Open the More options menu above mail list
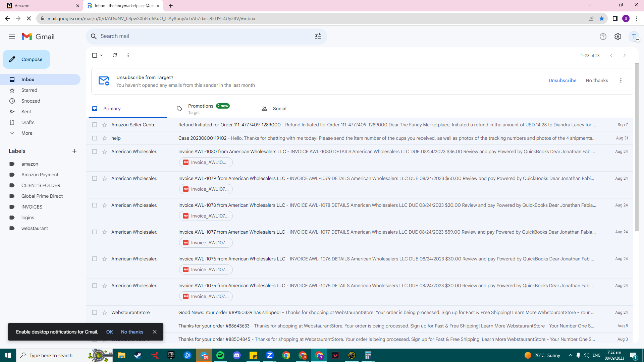The width and height of the screenshot is (644, 362). coord(128,55)
